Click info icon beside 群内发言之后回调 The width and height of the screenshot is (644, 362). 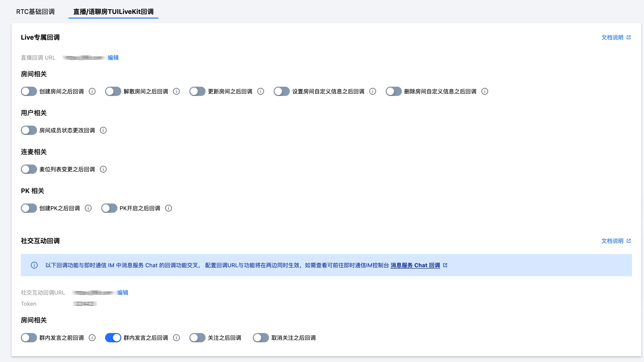coord(176,338)
